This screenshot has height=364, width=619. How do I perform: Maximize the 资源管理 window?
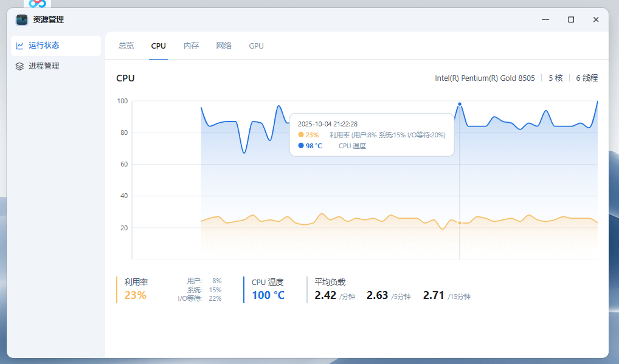tap(571, 19)
